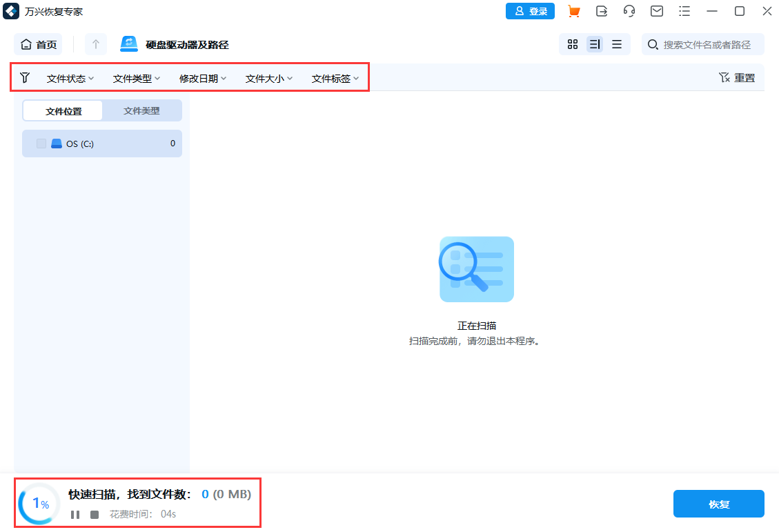Image resolution: width=779 pixels, height=532 pixels.
Task: Select the 文件位置 sidebar tab
Action: click(63, 110)
